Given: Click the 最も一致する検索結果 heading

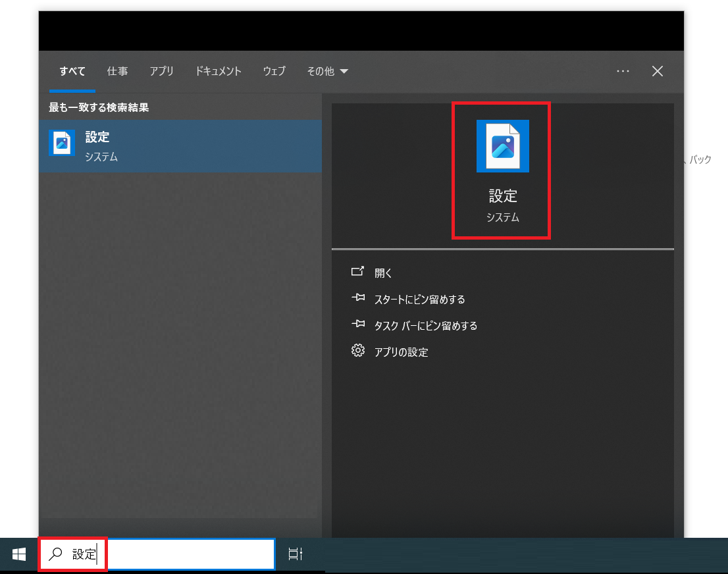Looking at the screenshot, I should point(99,107).
